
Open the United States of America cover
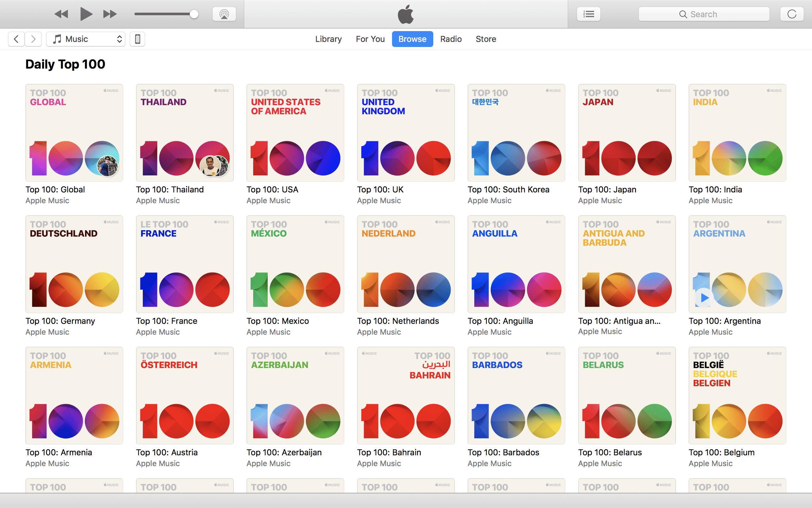(x=295, y=133)
